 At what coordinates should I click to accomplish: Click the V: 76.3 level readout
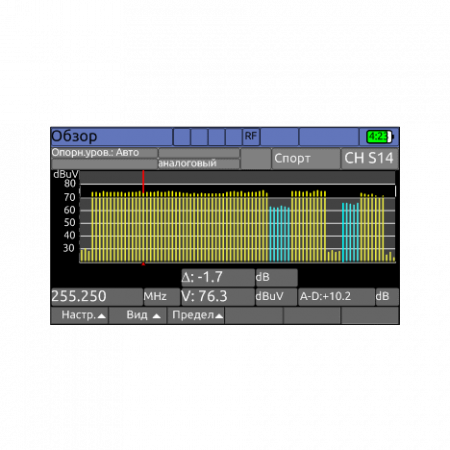218,297
